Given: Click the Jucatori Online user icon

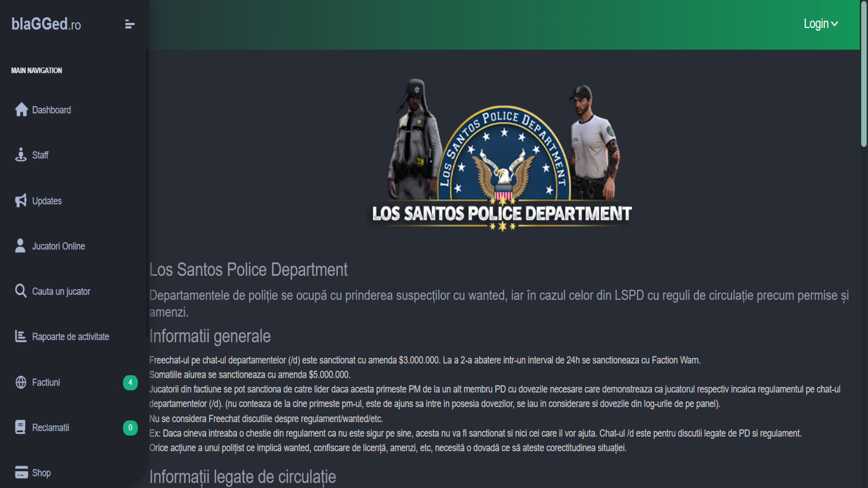Looking at the screenshot, I should click(20, 246).
